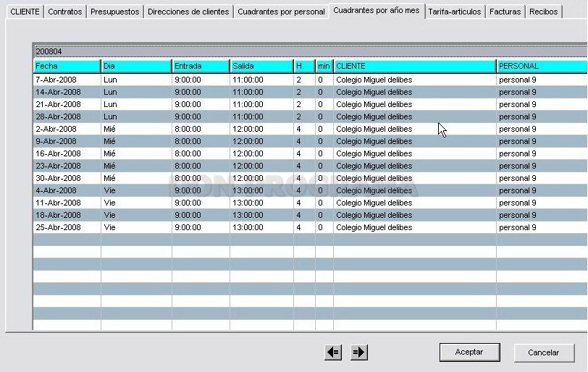
Task: Click the 200804 period field
Action: click(311, 51)
